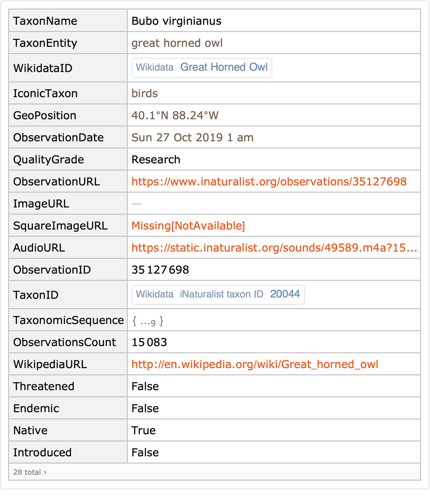Open the Great_horned_owl Wikipedia URL
This screenshot has height=504, width=430.
point(255,364)
